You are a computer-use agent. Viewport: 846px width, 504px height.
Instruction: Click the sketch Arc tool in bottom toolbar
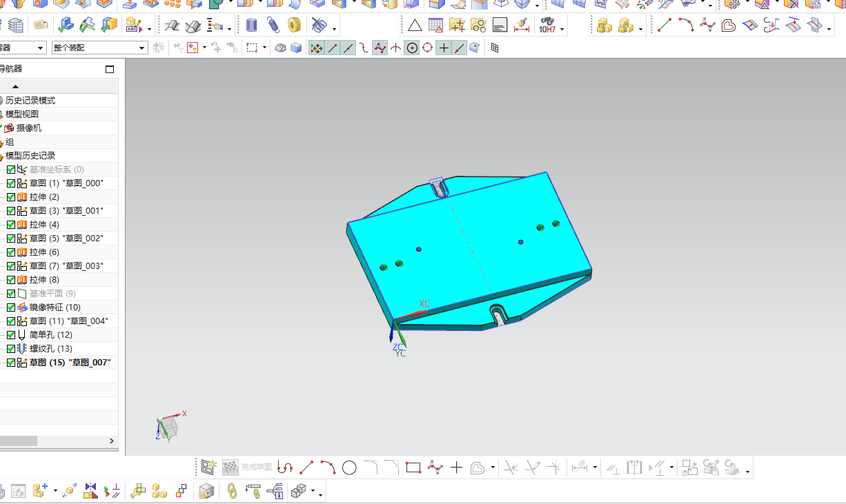point(328,467)
